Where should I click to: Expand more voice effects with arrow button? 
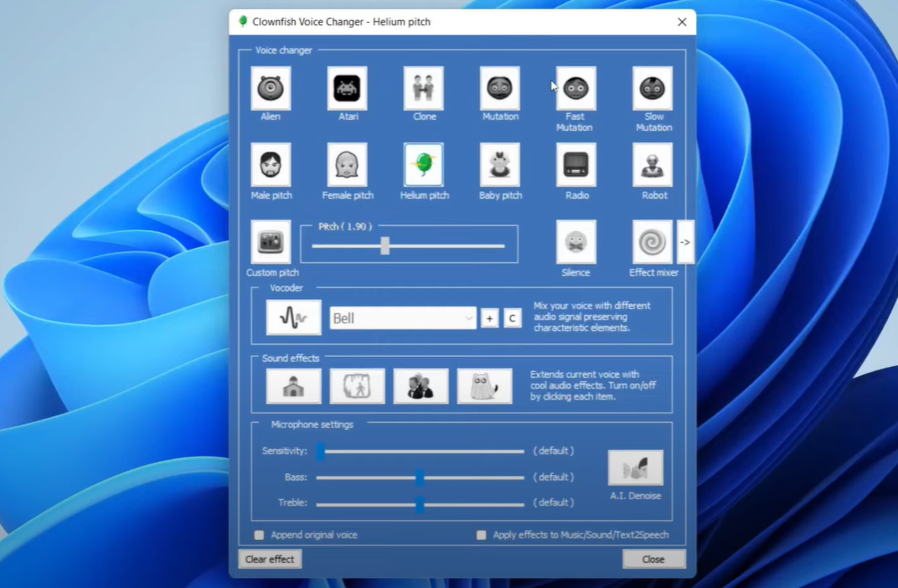[685, 243]
